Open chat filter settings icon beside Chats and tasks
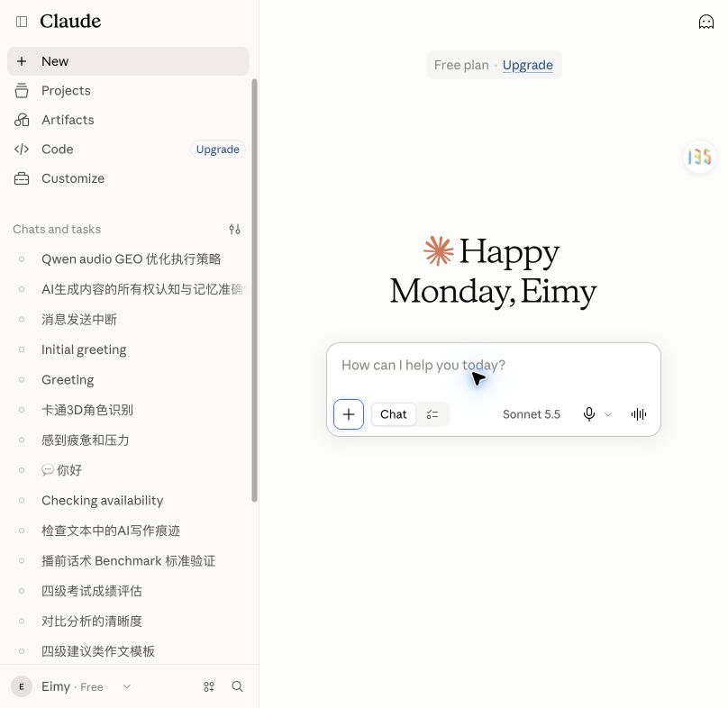 click(234, 229)
